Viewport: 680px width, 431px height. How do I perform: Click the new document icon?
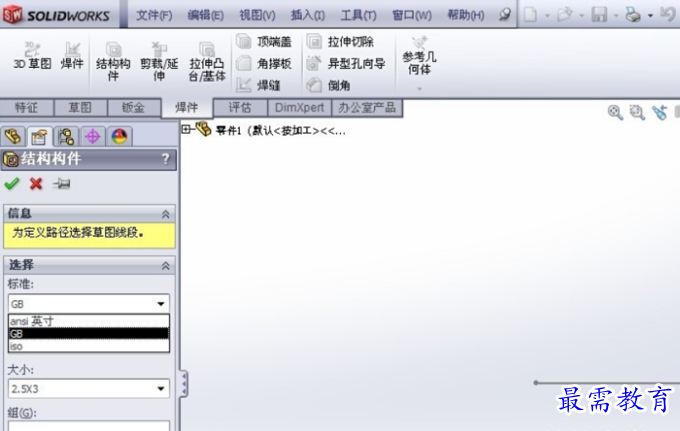530,15
